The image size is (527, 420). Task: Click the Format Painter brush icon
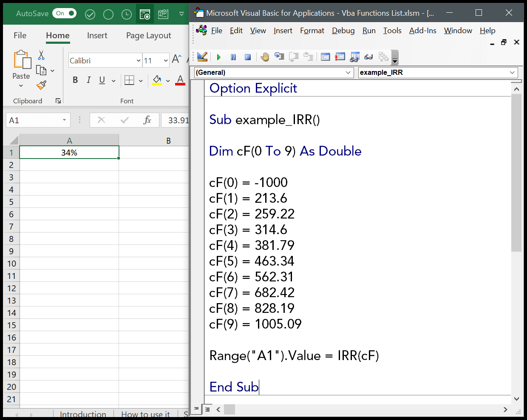(41, 85)
